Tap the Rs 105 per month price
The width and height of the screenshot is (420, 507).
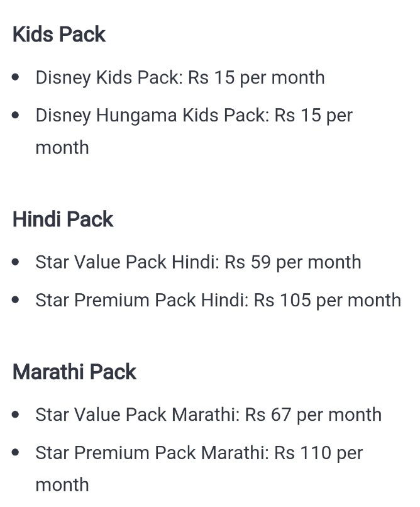coord(328,300)
